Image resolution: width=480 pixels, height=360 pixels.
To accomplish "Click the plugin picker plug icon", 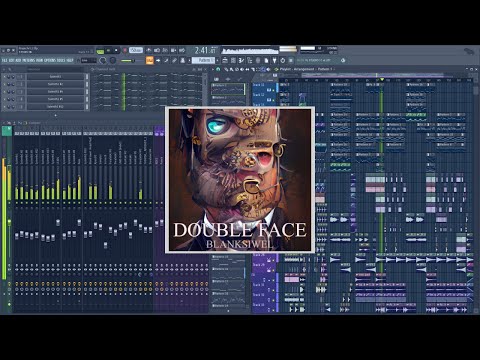I will point(274,60).
